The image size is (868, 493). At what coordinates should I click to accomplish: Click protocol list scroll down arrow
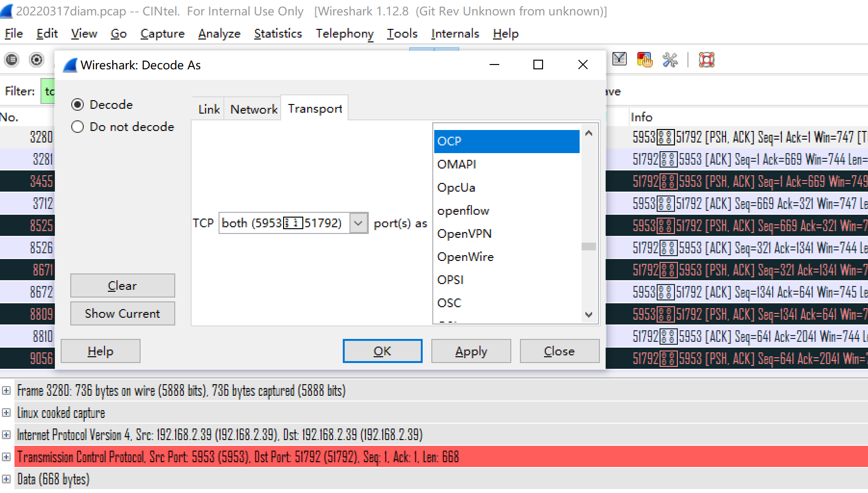(x=589, y=315)
